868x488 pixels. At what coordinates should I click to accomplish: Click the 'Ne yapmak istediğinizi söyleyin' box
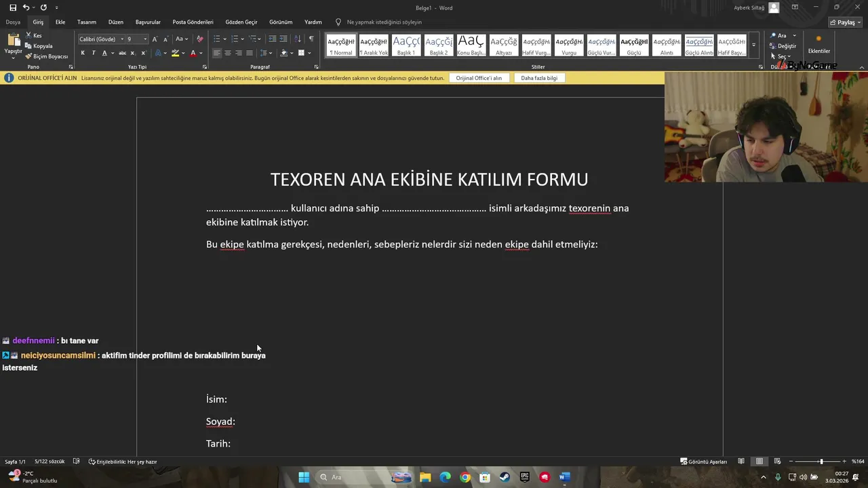tap(384, 22)
